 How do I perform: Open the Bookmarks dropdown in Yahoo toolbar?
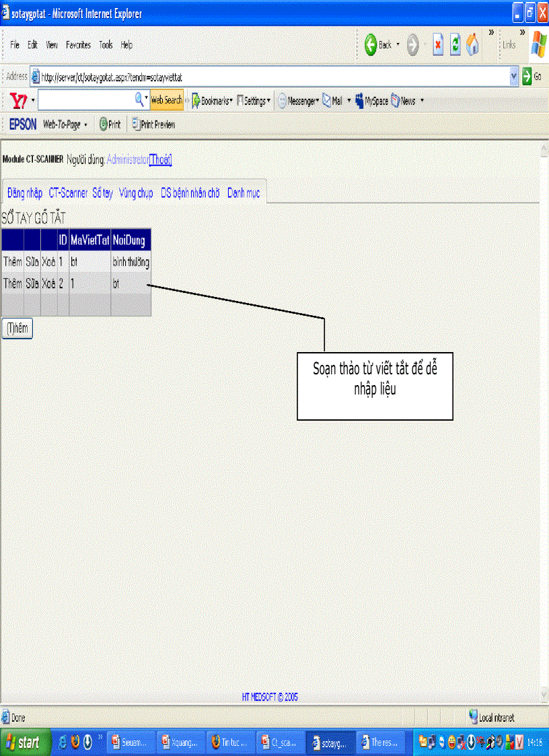(212, 101)
